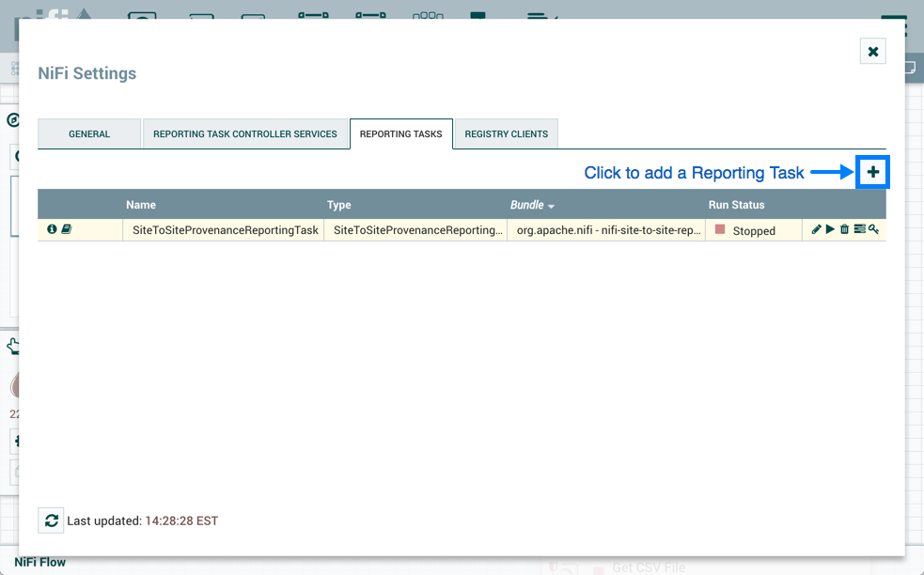
Task: Switch to the General tab
Action: (89, 134)
